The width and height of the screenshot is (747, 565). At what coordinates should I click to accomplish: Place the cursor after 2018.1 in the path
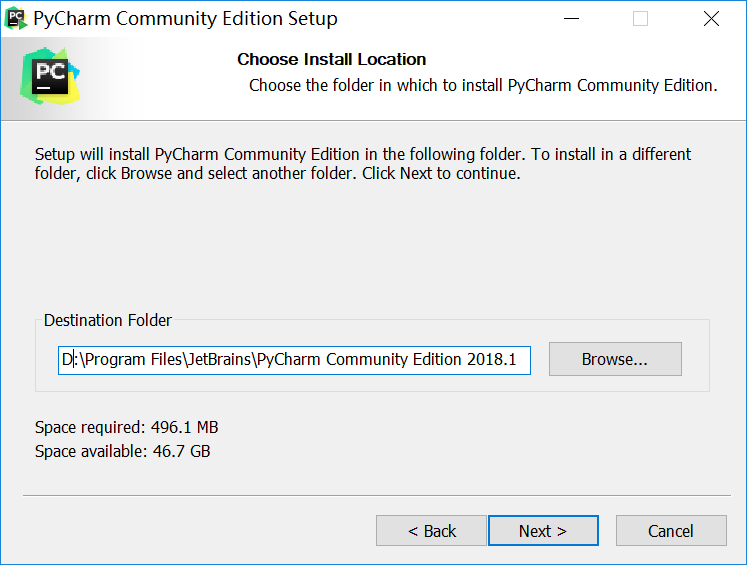518,360
